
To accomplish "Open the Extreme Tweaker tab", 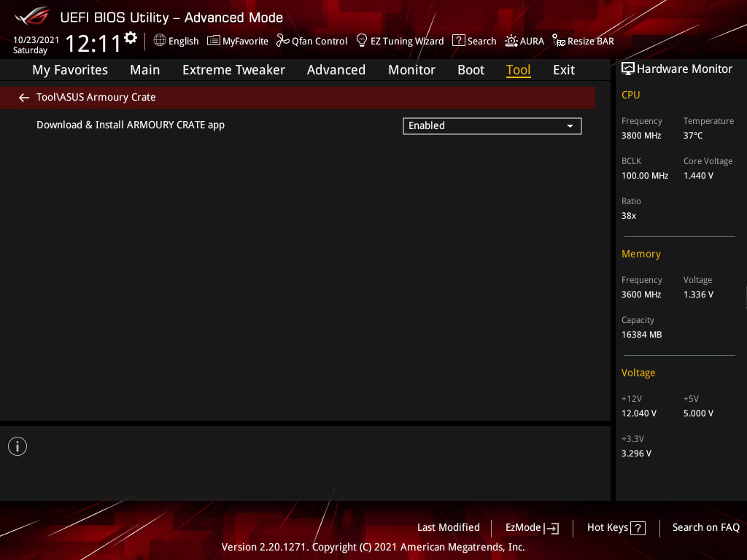I will [233, 70].
